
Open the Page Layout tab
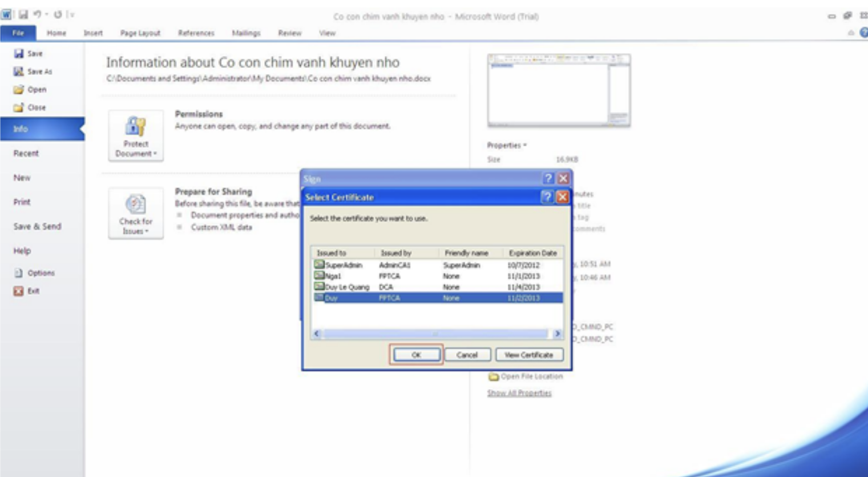140,33
